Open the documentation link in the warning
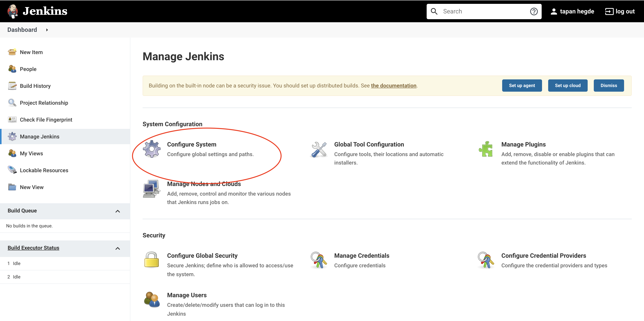Screen dimensions: 644x321 pyautogui.click(x=393, y=86)
